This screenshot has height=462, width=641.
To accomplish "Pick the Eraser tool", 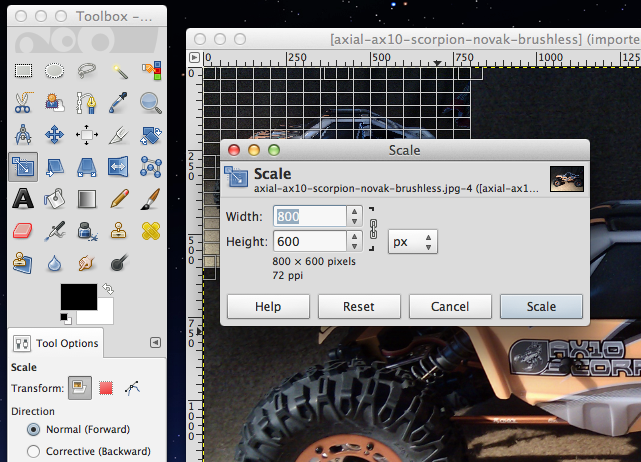I will (x=23, y=230).
